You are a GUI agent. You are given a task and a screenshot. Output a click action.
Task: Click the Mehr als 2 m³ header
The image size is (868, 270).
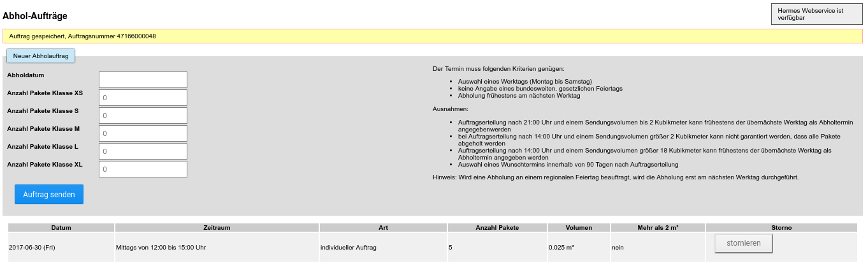[658, 227]
